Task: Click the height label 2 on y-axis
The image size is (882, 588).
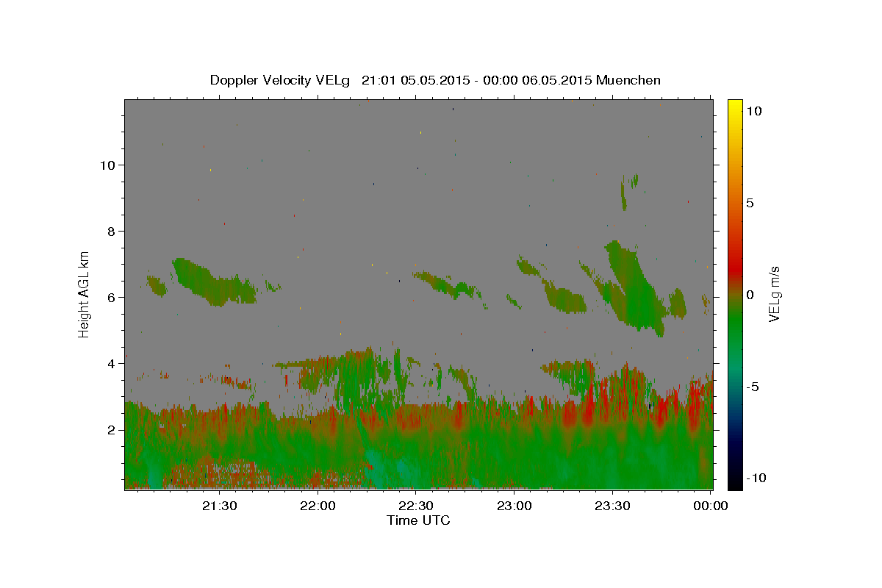Action: (x=111, y=429)
